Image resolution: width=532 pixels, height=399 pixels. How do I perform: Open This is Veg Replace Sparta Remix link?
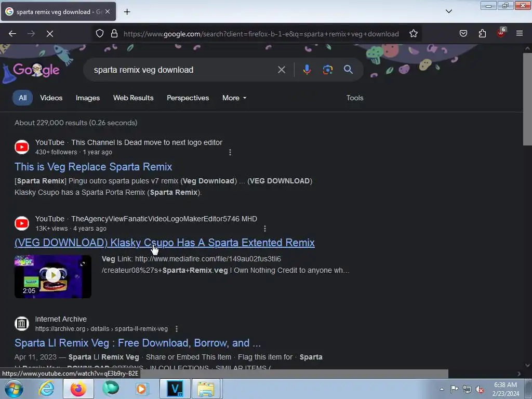click(x=94, y=167)
